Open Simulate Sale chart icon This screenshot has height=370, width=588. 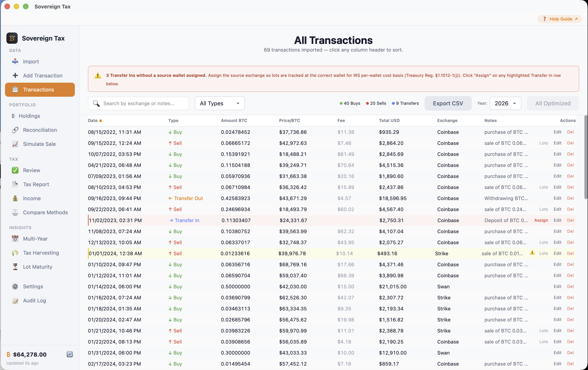coord(15,144)
